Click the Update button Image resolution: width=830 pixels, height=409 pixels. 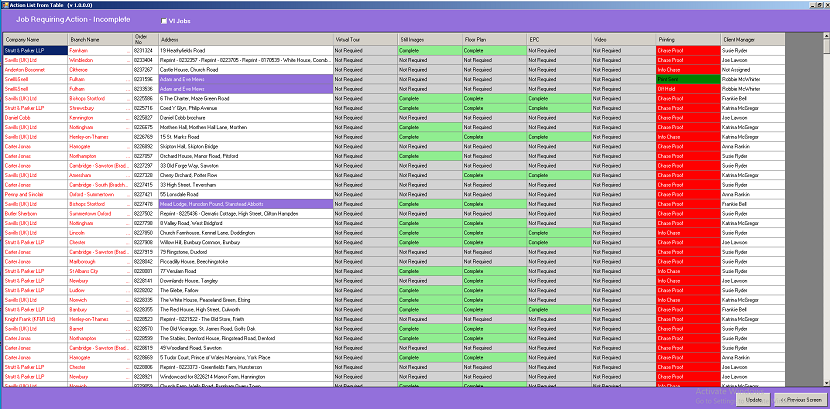[x=754, y=400]
